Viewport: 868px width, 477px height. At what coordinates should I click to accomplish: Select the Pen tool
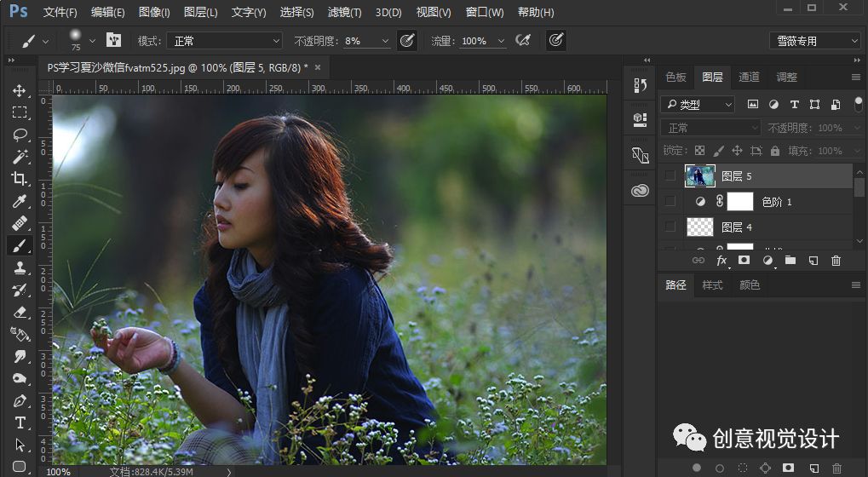tap(20, 400)
